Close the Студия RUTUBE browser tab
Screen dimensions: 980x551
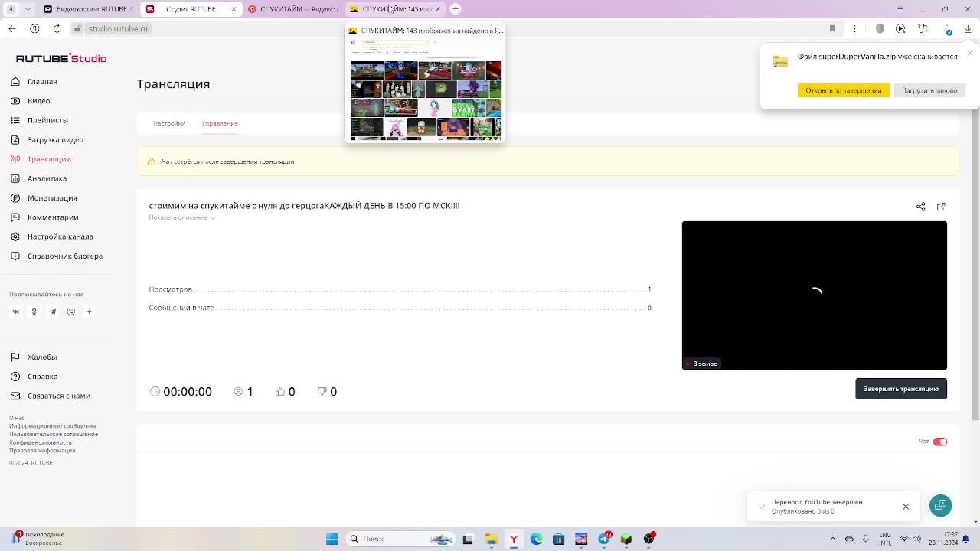(x=234, y=9)
